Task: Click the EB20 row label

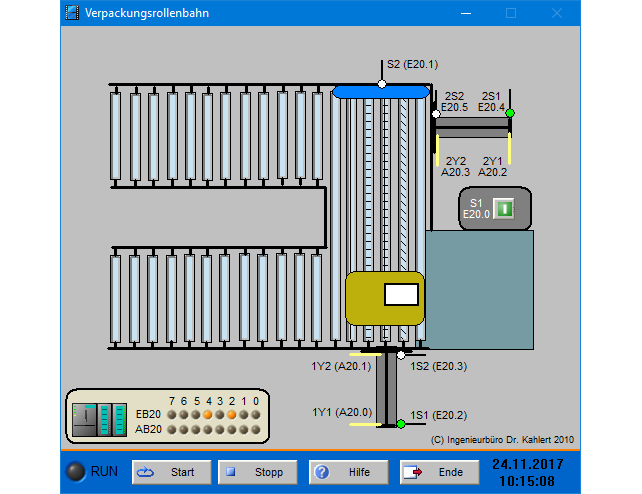Action: coord(148,414)
